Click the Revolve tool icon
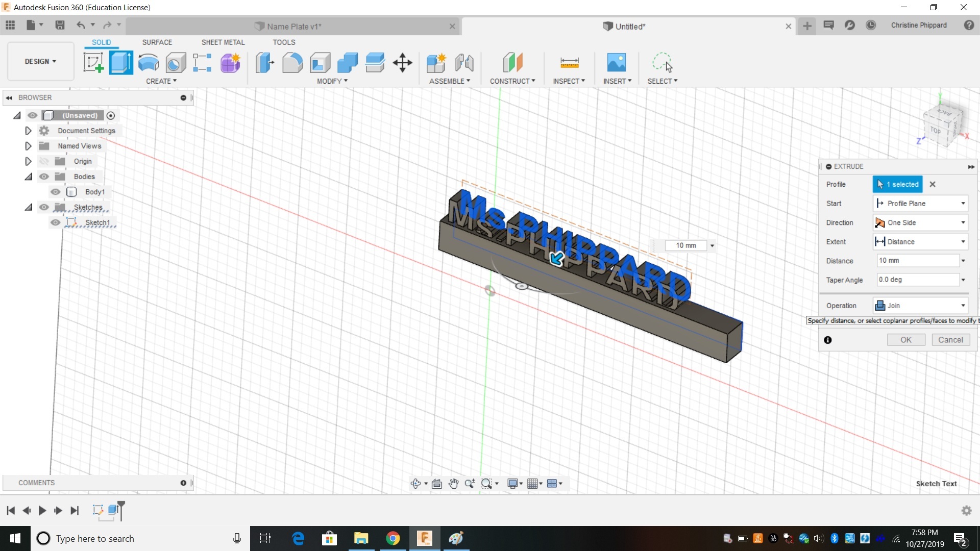 [149, 63]
